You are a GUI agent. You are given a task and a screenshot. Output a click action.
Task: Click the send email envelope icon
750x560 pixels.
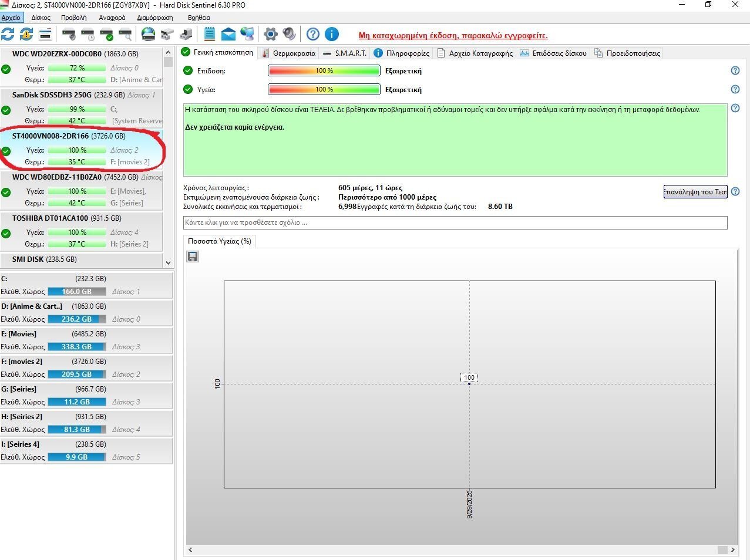[228, 34]
